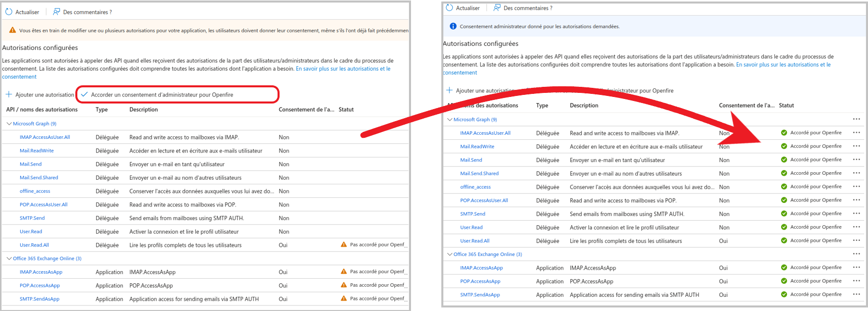Click green check on User.Read.All row right panel
The width and height of the screenshot is (868, 311).
click(784, 240)
